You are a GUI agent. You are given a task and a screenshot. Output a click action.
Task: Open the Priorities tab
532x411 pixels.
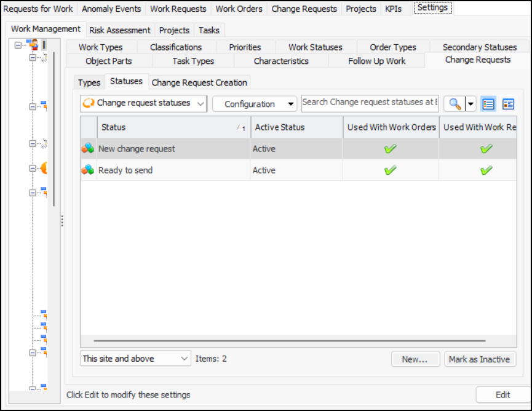pyautogui.click(x=245, y=47)
